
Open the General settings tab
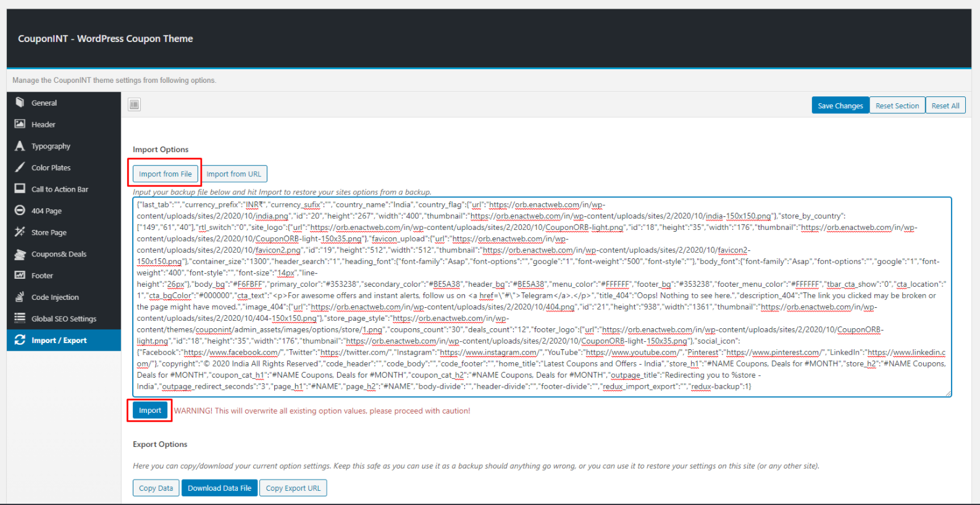pos(64,103)
